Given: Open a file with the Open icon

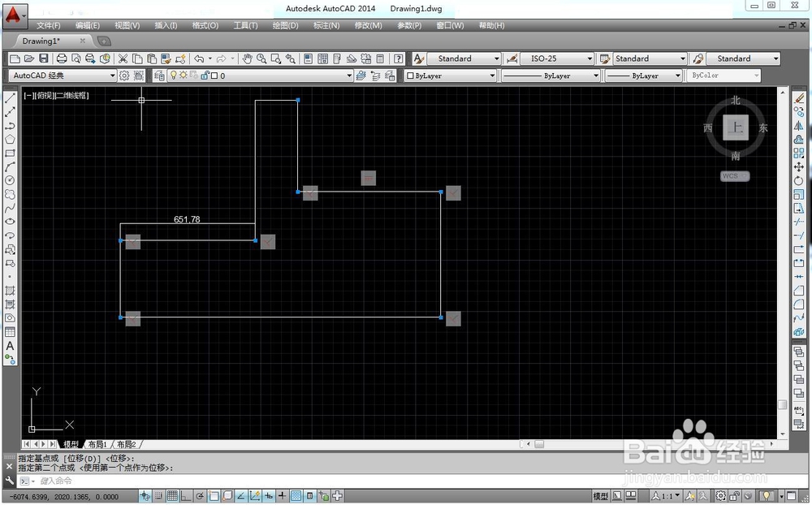Looking at the screenshot, I should [29, 58].
